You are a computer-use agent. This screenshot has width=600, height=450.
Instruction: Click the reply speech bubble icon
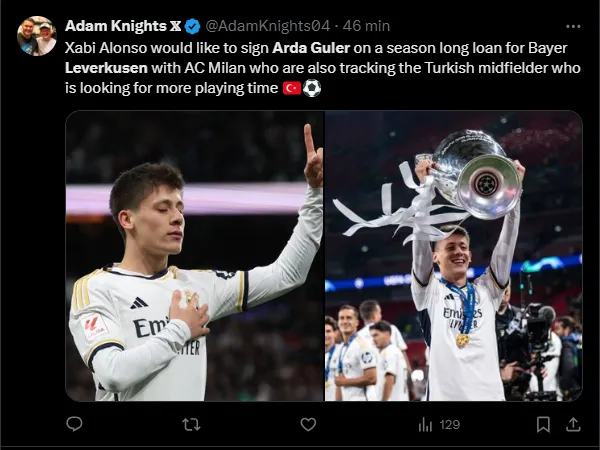[x=73, y=424]
